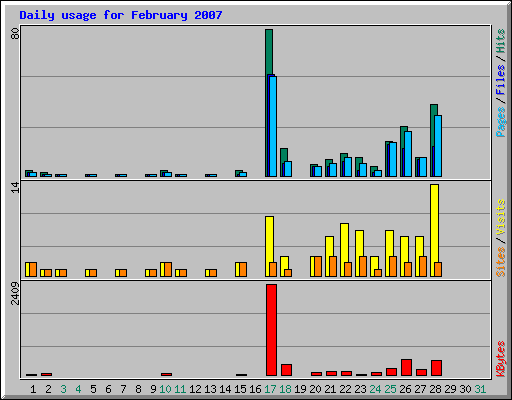Click the light blue Pages bar for day 22
This screenshot has height=400, width=512.
348,167
